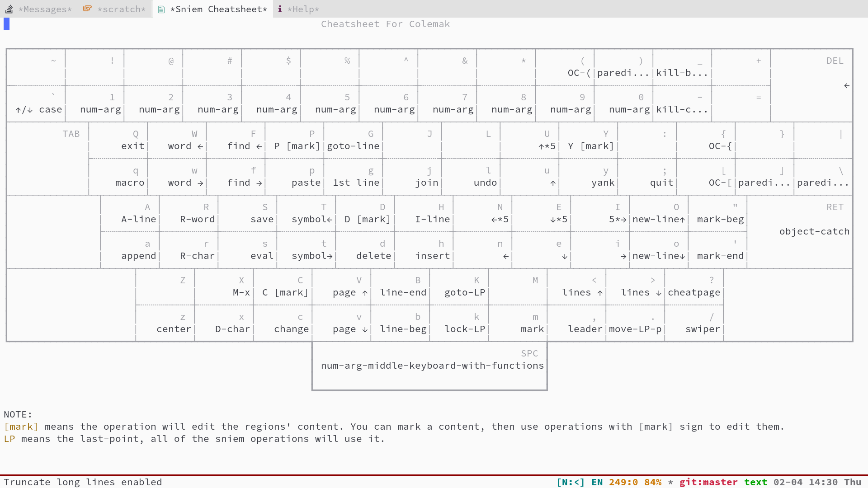Click the orange [mark] note text

pyautogui.click(x=21, y=427)
